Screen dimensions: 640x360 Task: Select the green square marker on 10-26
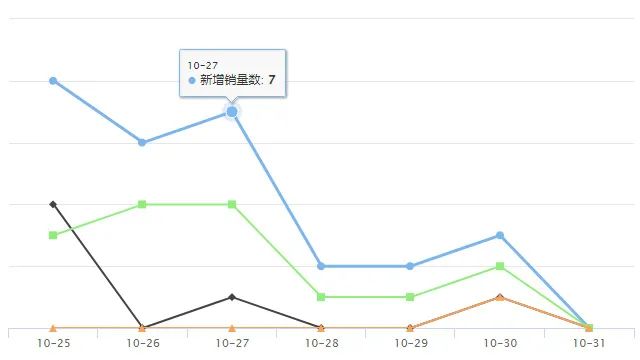coord(142,204)
